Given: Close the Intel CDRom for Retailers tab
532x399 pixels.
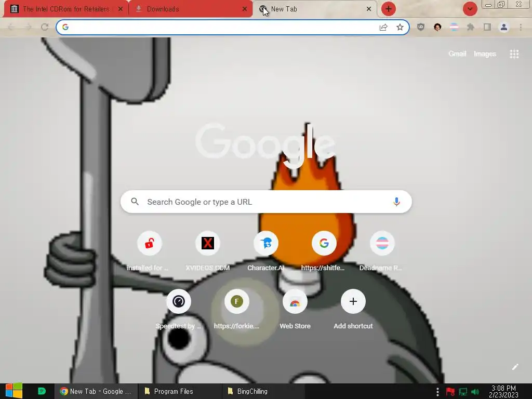Looking at the screenshot, I should coord(120,9).
